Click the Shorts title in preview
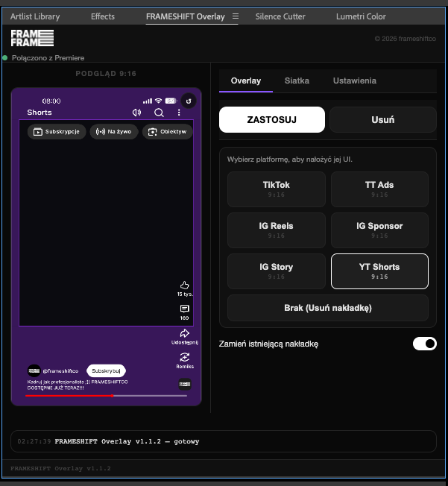The height and width of the screenshot is (486, 448). (40, 113)
